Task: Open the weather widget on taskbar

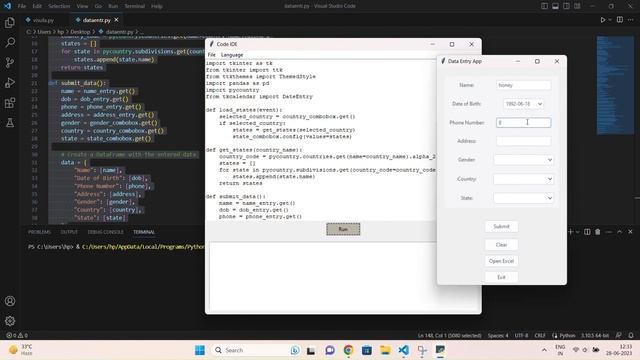Action: pos(21,350)
